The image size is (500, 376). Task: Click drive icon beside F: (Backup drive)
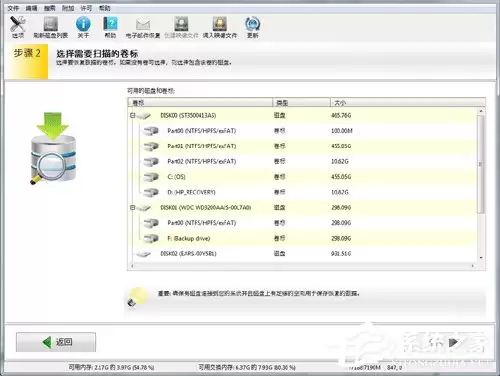click(151, 238)
